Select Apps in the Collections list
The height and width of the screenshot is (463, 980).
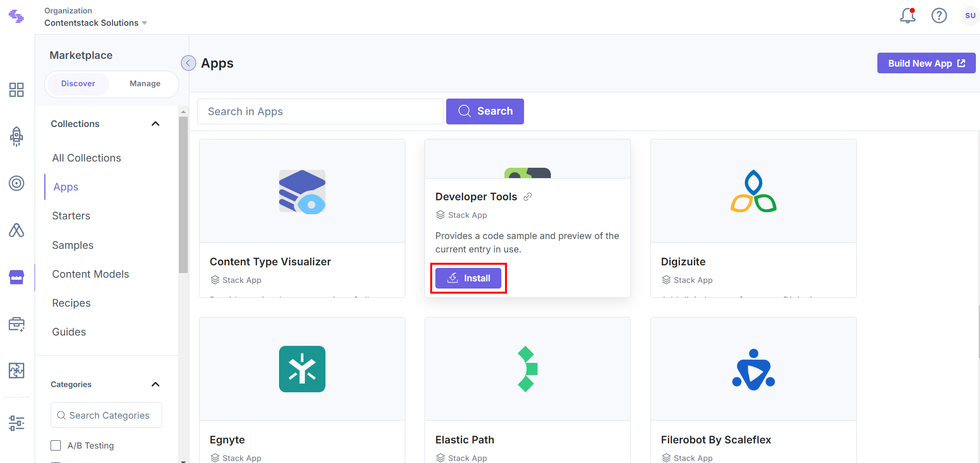[x=66, y=187]
